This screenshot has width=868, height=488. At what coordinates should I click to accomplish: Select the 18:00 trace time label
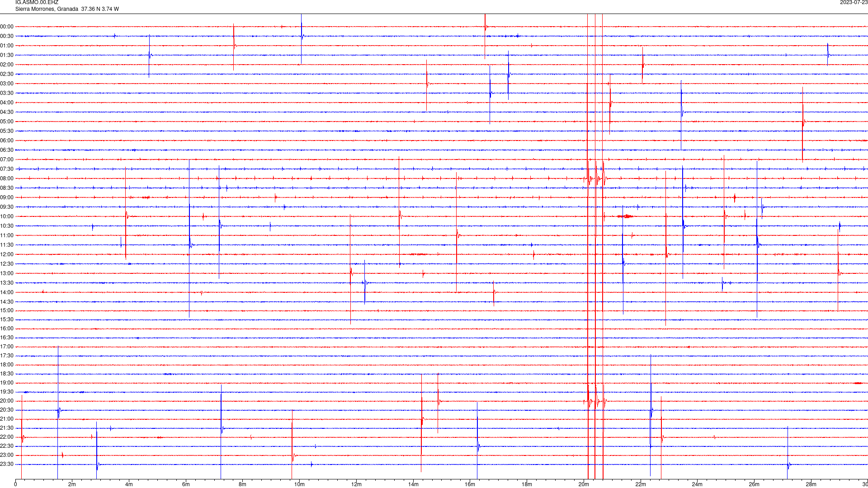[7, 365]
